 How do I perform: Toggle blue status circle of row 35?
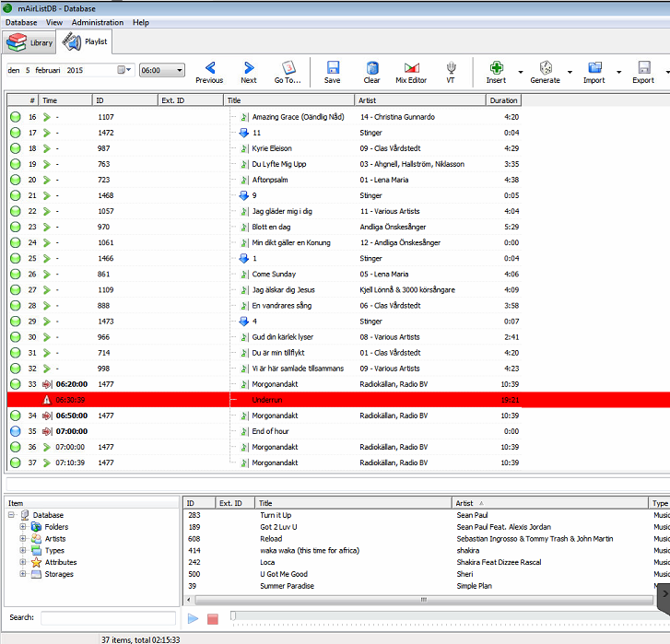(16, 431)
